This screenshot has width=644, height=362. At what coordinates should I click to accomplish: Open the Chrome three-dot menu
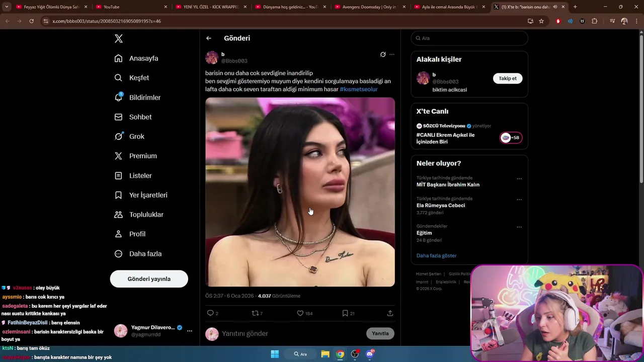pos(635,21)
